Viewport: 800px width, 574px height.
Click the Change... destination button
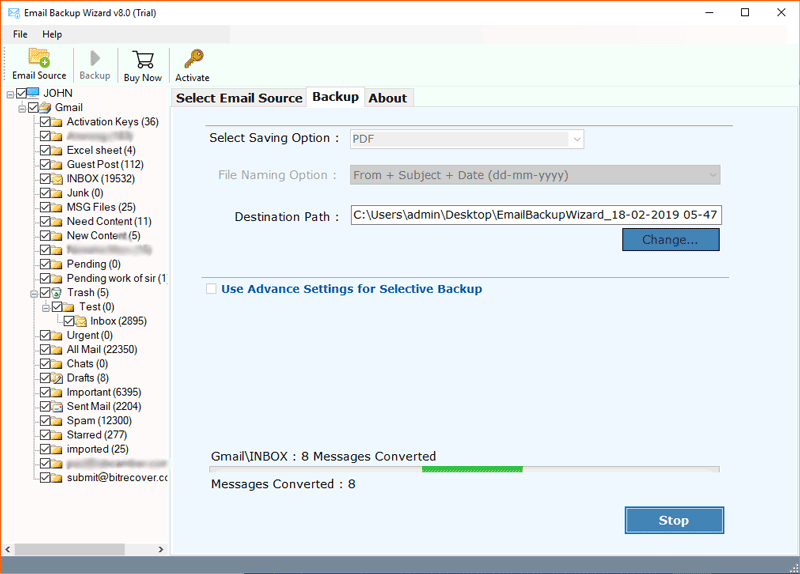[670, 240]
